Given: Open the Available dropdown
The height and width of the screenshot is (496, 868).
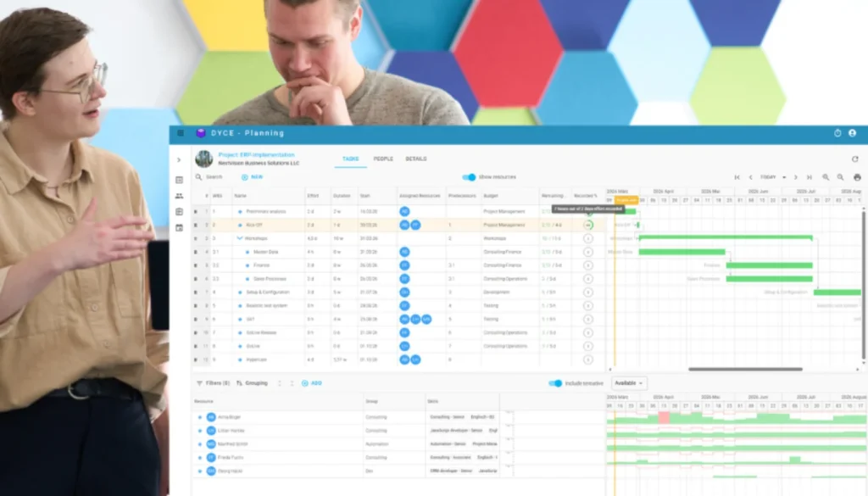Looking at the screenshot, I should click(629, 383).
